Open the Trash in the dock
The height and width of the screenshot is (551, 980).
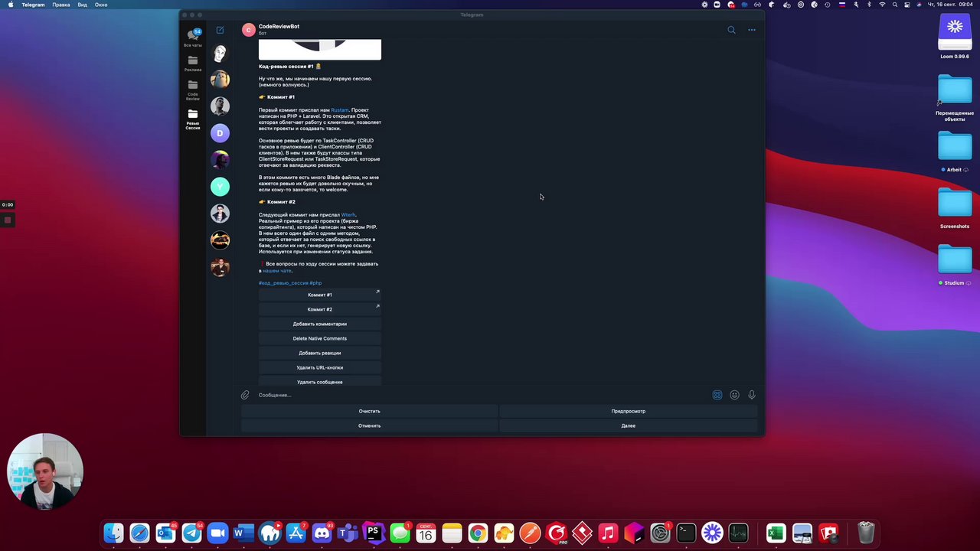pos(866,533)
